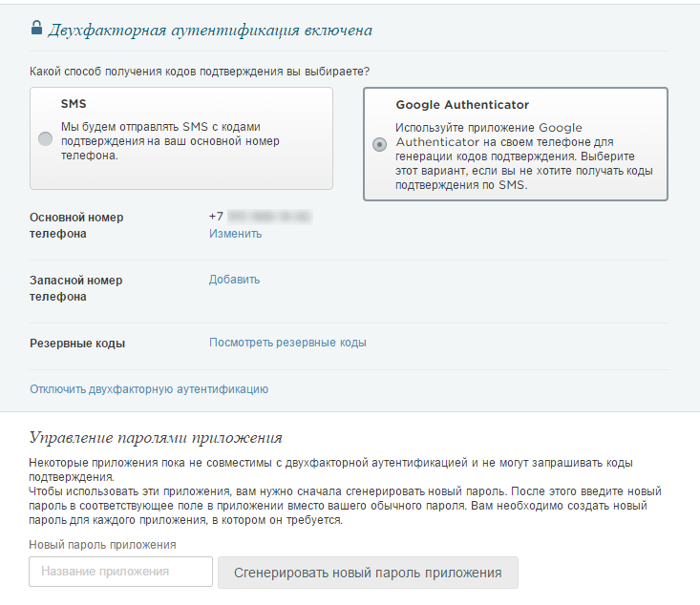Click the "Управление паролями приложения" heading
Image resolution: width=700 pixels, height=605 pixels.
(x=156, y=438)
